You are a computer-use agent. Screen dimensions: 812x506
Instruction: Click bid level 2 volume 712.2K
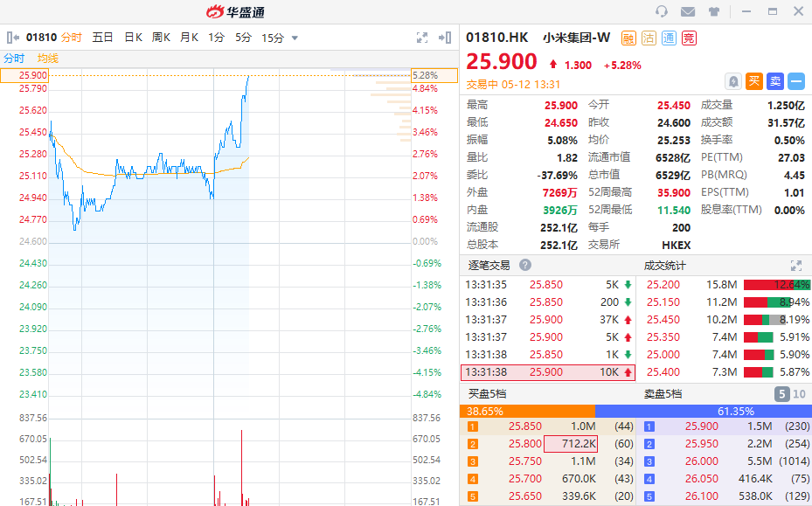[571, 444]
